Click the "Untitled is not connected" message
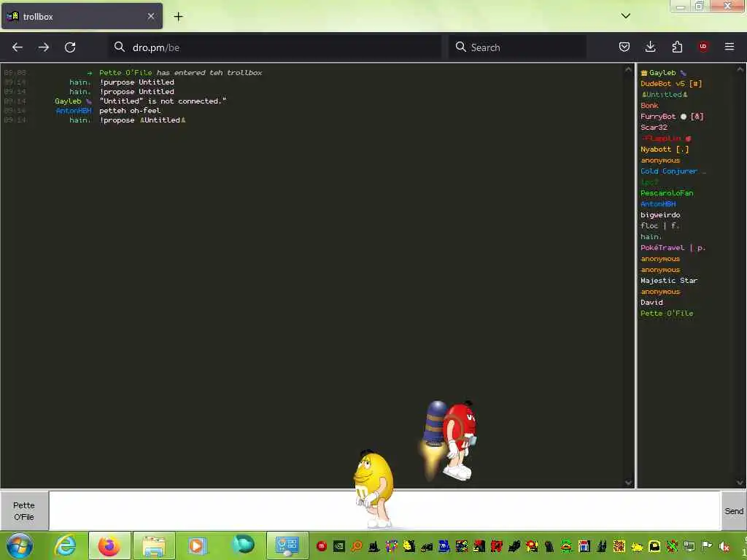Image resolution: width=747 pixels, height=560 pixels. [163, 101]
